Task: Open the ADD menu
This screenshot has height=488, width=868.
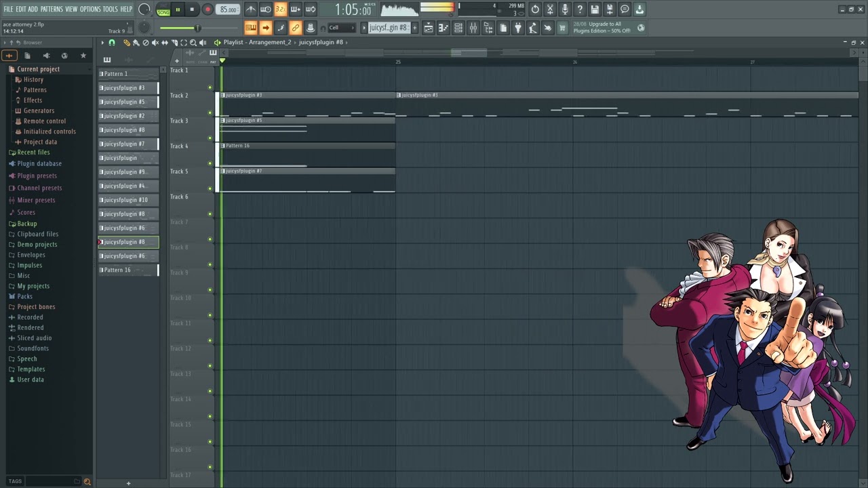Action: coord(33,9)
